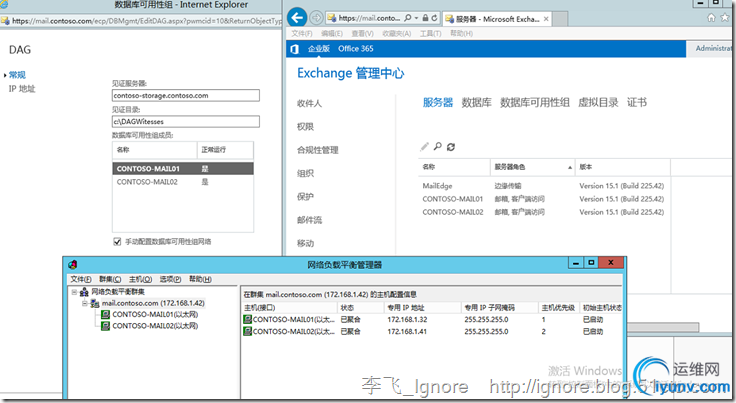This screenshot has width=736, height=403.
Task: Open 保护 in Exchange left navigation
Action: tap(305, 197)
